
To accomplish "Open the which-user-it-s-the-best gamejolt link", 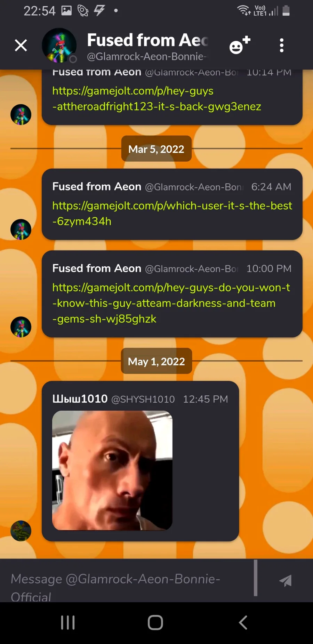I will point(172,213).
